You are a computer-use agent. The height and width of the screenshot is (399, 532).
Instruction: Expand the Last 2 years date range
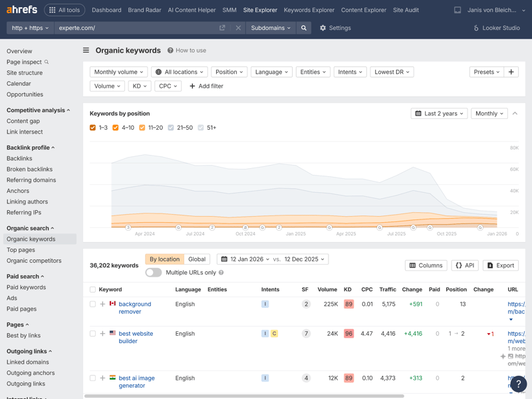[439, 114]
